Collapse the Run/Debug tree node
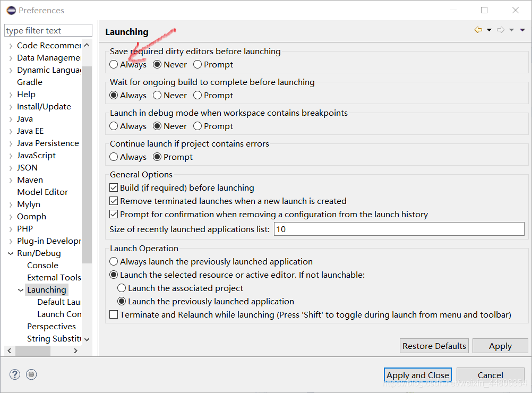The image size is (532, 393). tap(11, 253)
